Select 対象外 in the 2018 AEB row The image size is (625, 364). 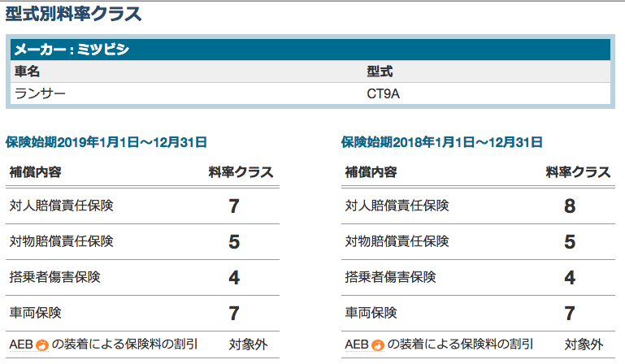584,344
